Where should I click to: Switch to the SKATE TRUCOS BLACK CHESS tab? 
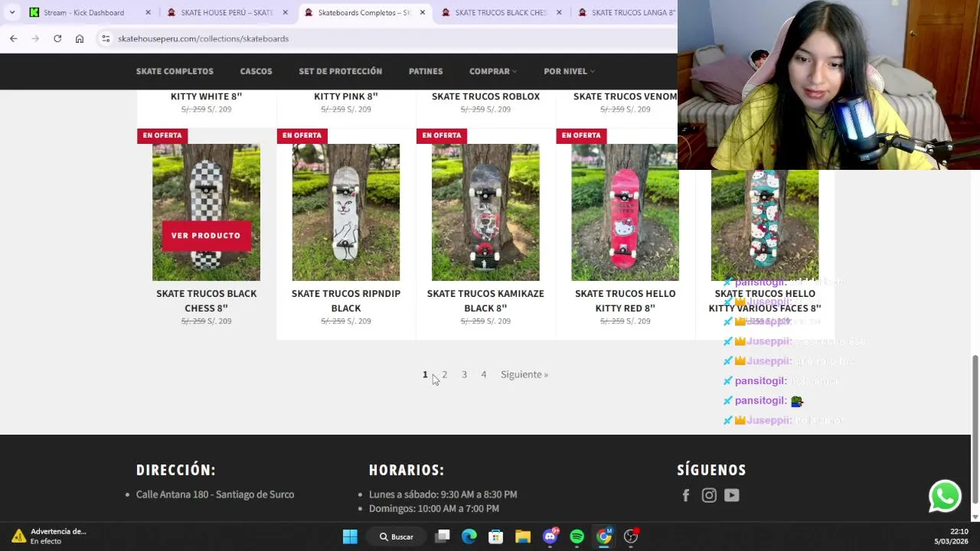pos(501,12)
